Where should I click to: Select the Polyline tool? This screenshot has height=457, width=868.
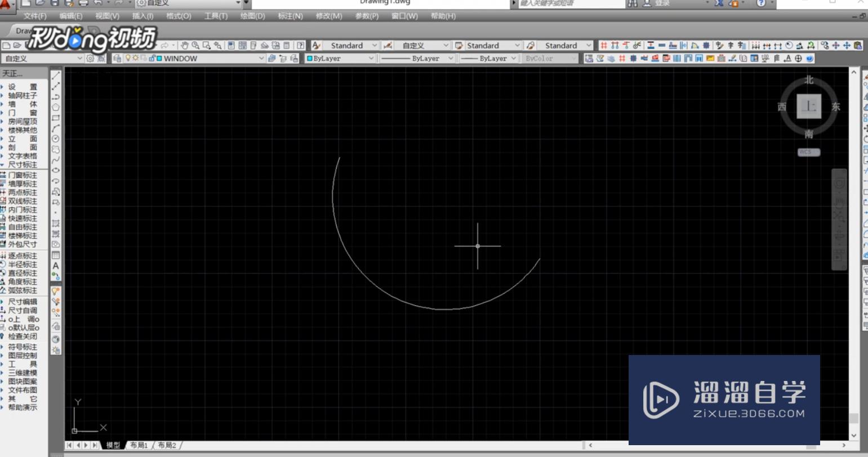click(x=56, y=96)
